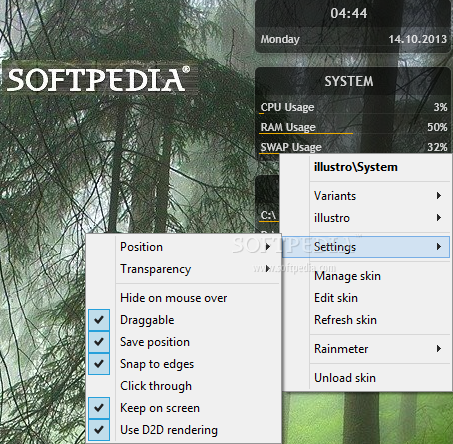The image size is (453, 444).
Task: Uncheck the Draggable option
Action: (183, 320)
